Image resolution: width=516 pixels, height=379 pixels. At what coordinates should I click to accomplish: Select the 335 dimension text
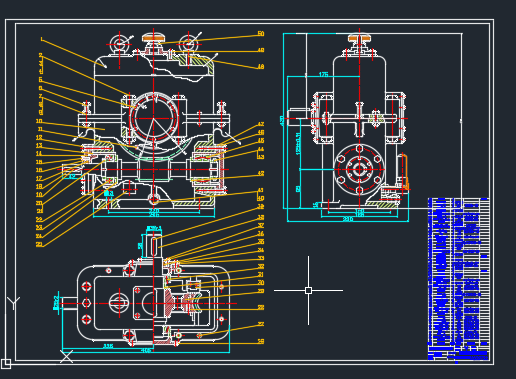[x=108, y=346]
